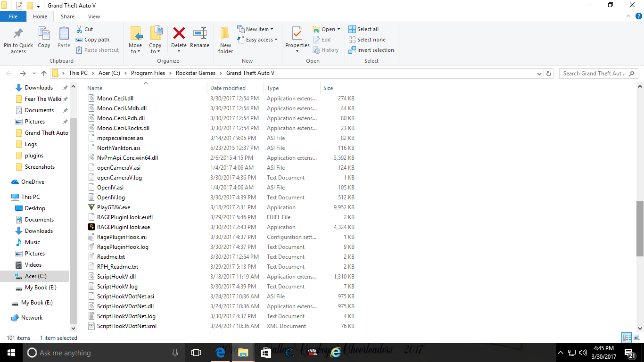644x362 pixels.
Task: Switch to the View ribbon tab
Action: click(x=94, y=16)
